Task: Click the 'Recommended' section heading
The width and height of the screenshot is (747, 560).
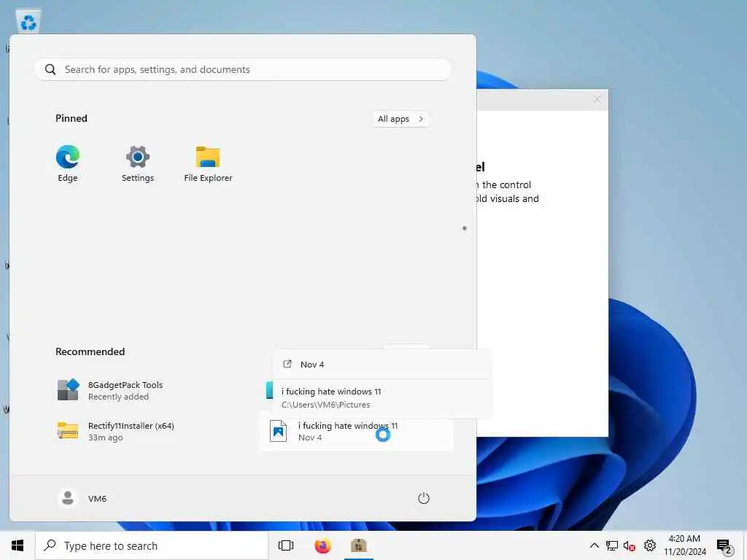Action: click(x=90, y=351)
